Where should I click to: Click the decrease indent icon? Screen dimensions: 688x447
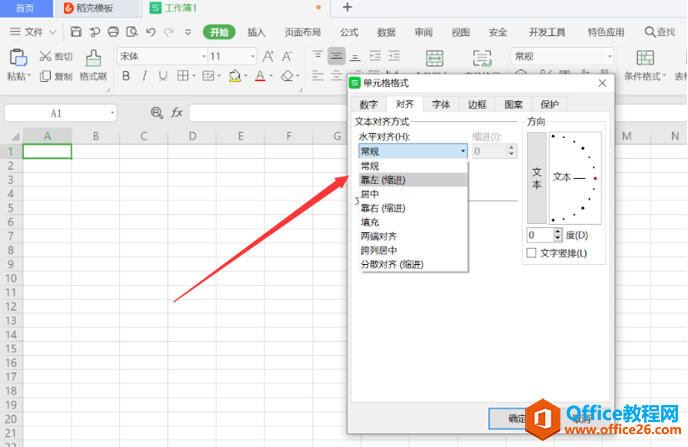(375, 56)
